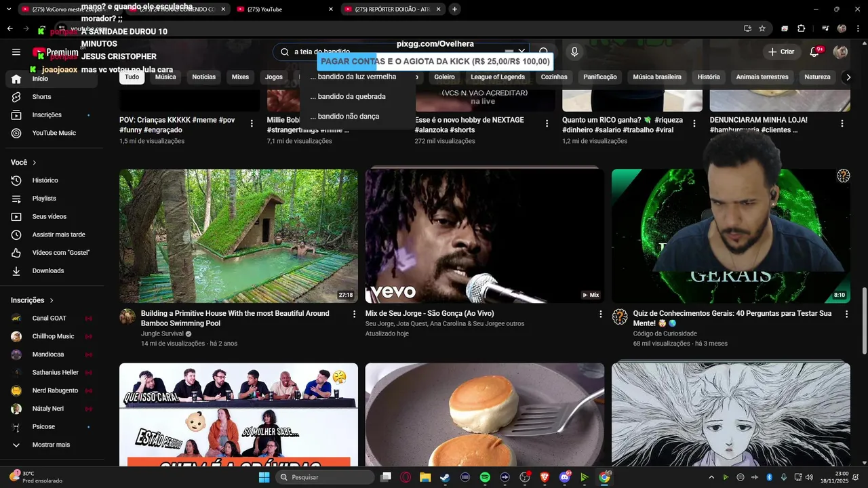868x488 pixels.
Task: Click the Criar button
Action: (781, 52)
